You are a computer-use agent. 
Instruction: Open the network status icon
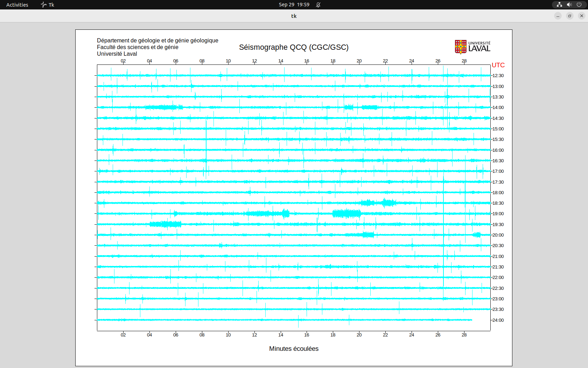coord(559,5)
